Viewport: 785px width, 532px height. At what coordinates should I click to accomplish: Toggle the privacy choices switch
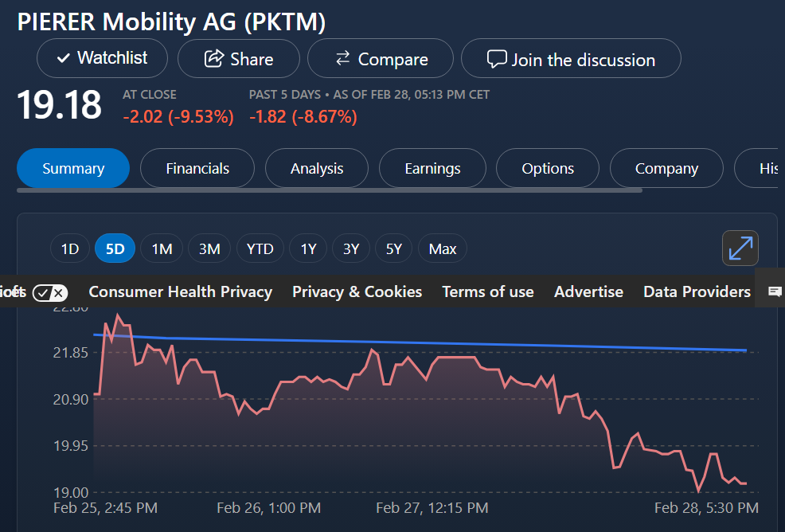(50, 292)
